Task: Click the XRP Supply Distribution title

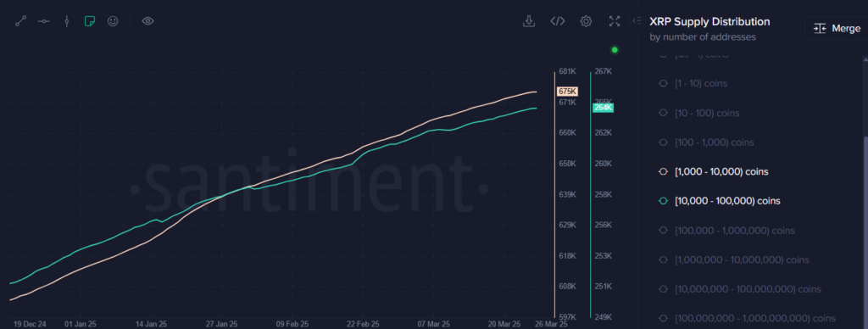Action: pyautogui.click(x=709, y=21)
